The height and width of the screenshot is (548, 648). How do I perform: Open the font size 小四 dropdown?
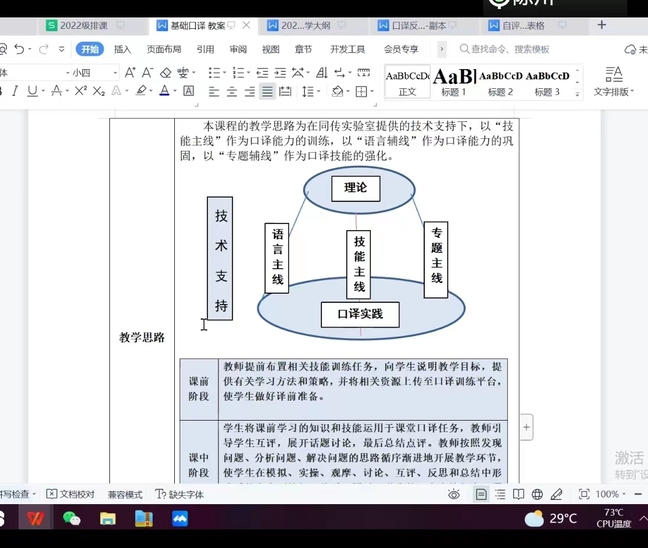tap(115, 72)
